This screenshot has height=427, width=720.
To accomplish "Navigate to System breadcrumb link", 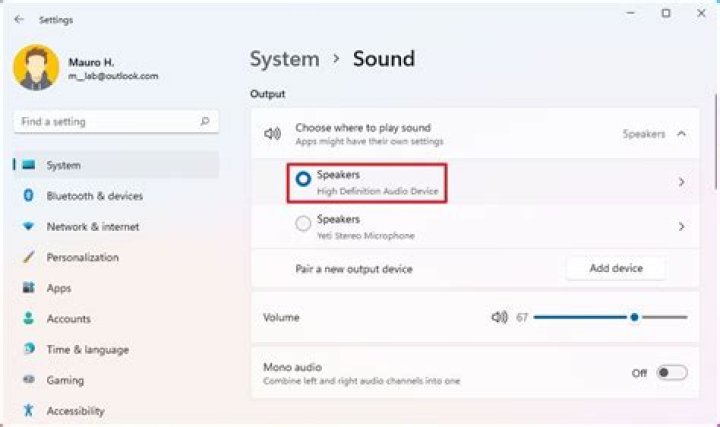I will click(x=284, y=59).
